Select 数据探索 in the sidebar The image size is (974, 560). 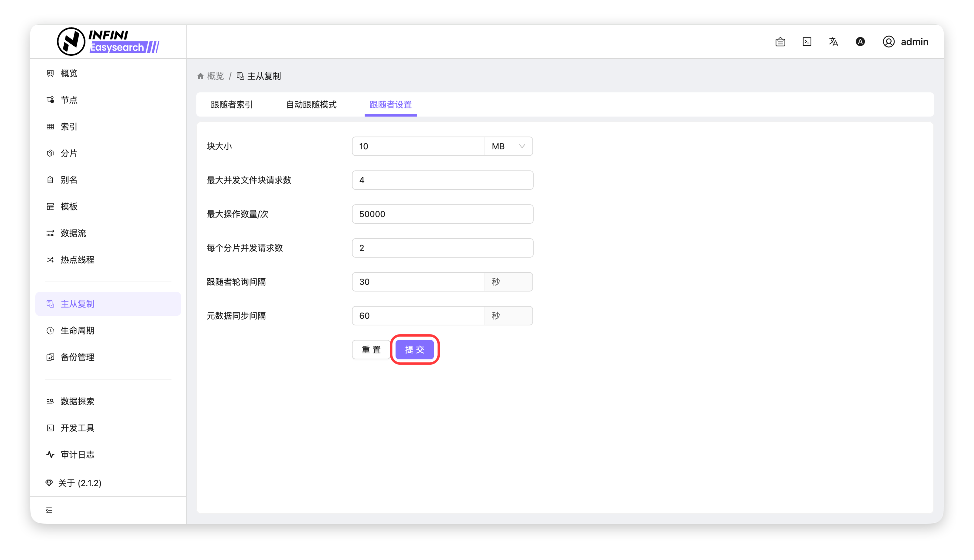77,401
